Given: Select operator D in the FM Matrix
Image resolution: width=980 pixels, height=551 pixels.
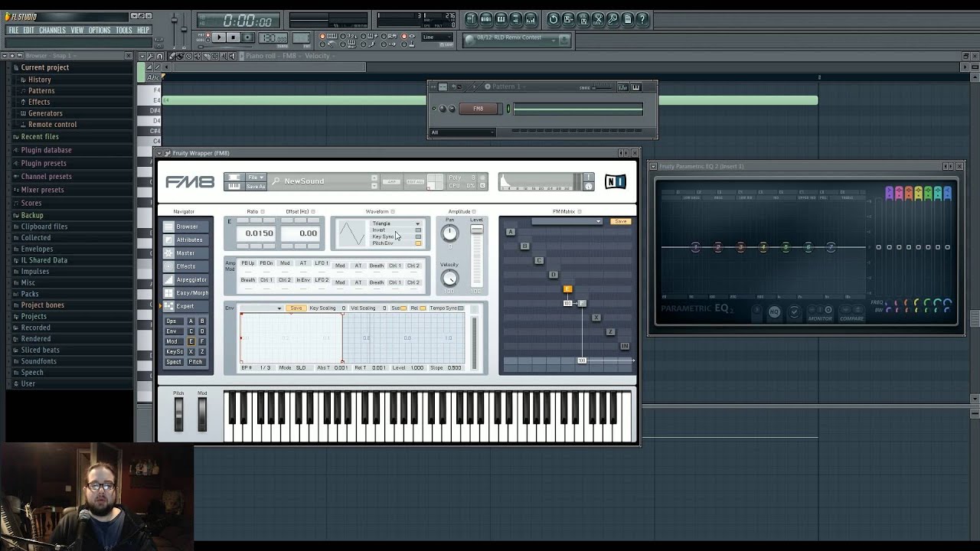Looking at the screenshot, I should [554, 275].
